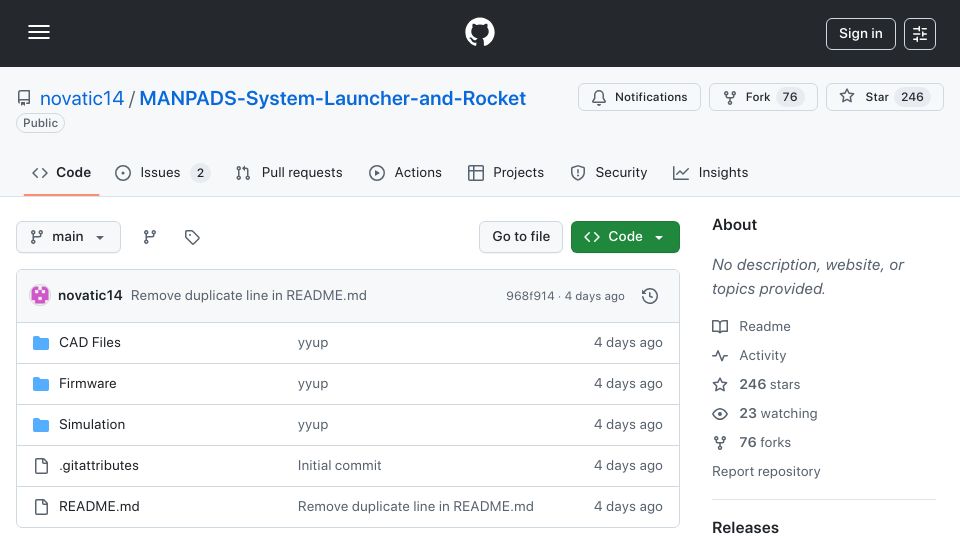View commit history clock icon
This screenshot has width=960, height=540.
pyautogui.click(x=650, y=296)
